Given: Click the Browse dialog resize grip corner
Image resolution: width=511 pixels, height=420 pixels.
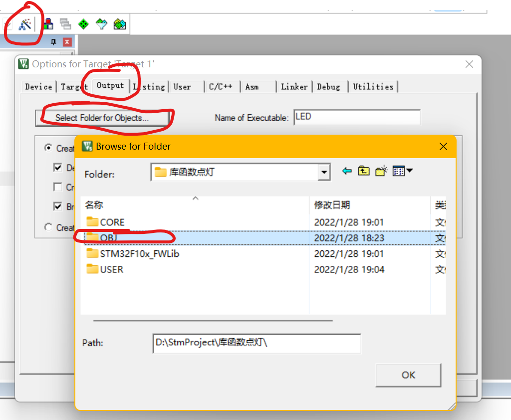Looking at the screenshot, I should 452,406.
